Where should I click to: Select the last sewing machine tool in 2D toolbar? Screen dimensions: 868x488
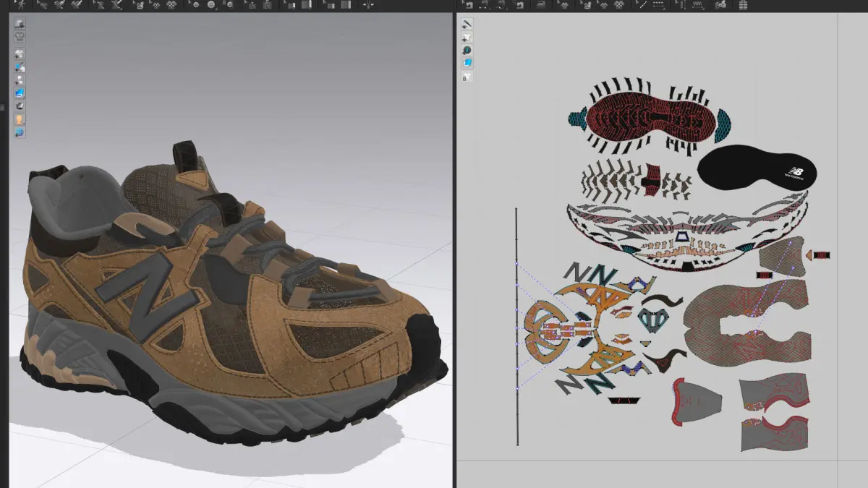click(x=519, y=4)
